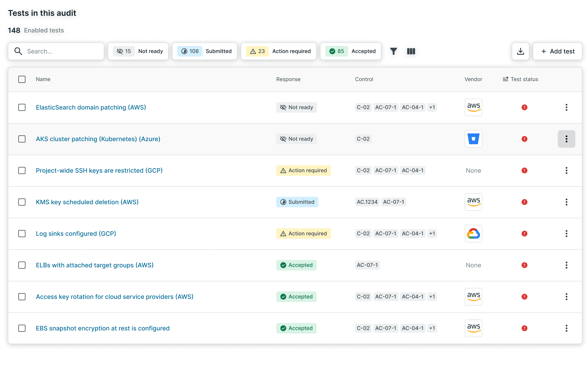
Task: Open Project-wide SSH keys are restricted link
Action: click(99, 170)
